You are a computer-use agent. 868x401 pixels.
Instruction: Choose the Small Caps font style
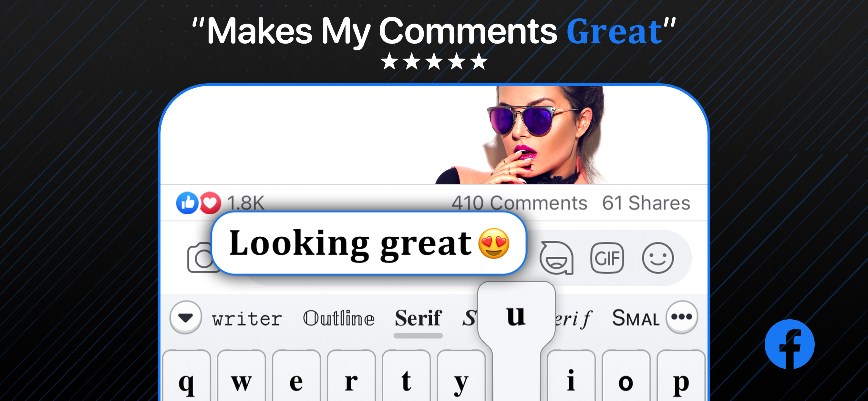click(635, 318)
